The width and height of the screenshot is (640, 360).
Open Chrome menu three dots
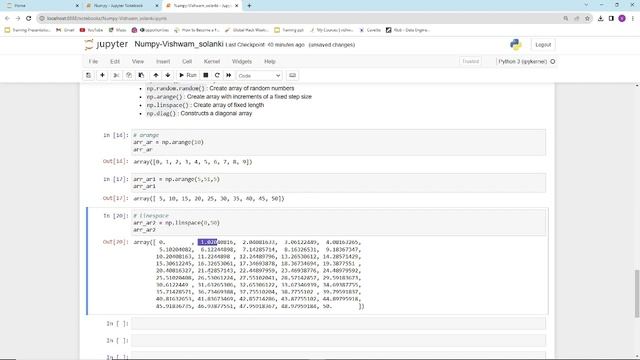[633, 18]
